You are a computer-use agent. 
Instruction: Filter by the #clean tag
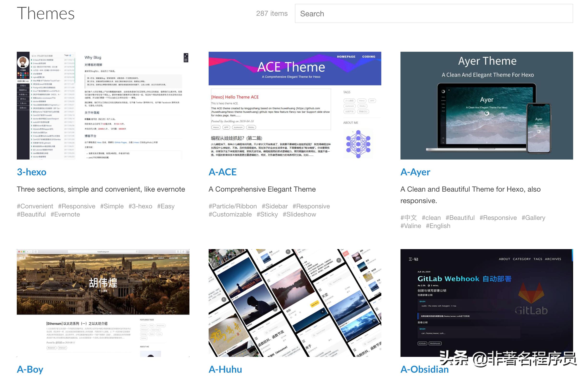point(431,218)
